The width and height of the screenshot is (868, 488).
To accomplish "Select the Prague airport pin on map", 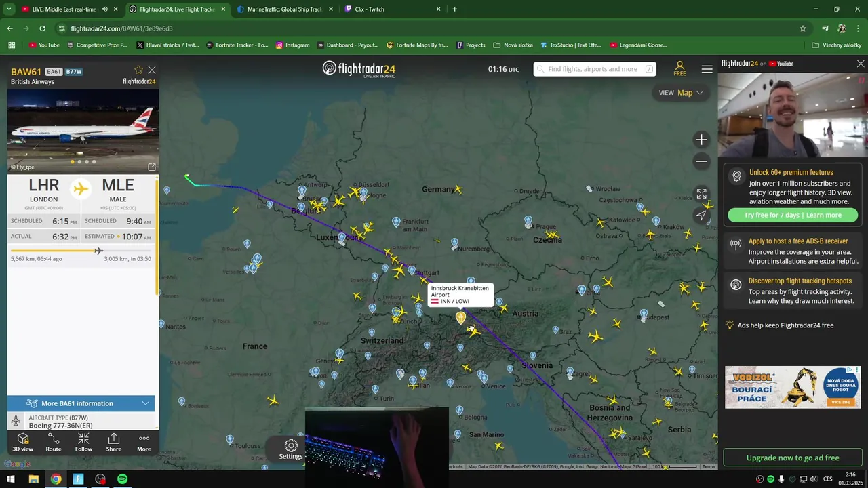I will click(x=528, y=221).
